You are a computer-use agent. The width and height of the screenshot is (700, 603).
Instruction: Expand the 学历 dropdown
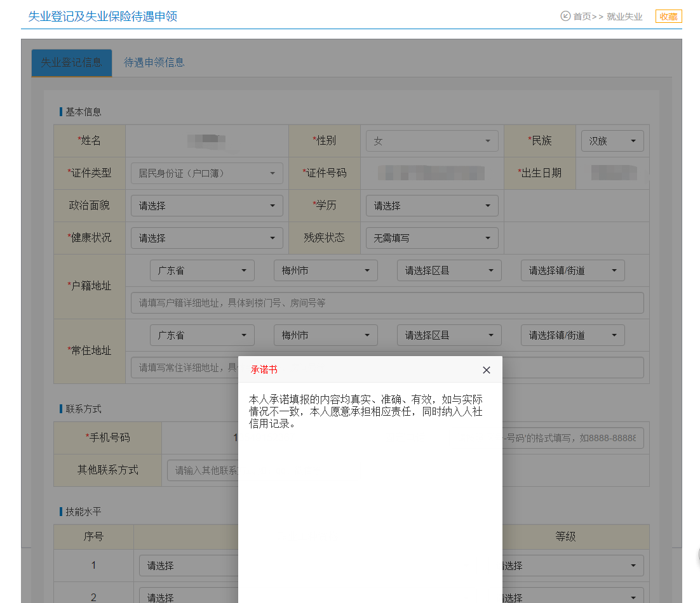coord(432,206)
